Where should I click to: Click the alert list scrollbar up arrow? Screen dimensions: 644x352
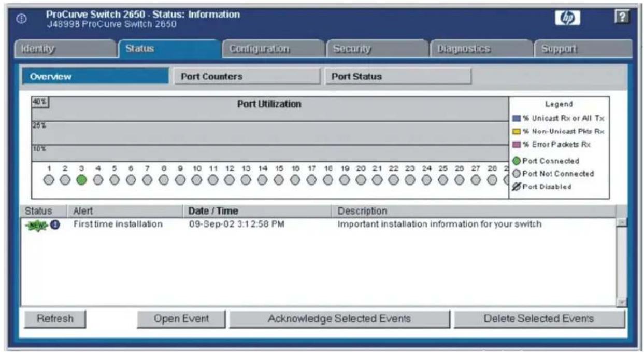point(621,222)
